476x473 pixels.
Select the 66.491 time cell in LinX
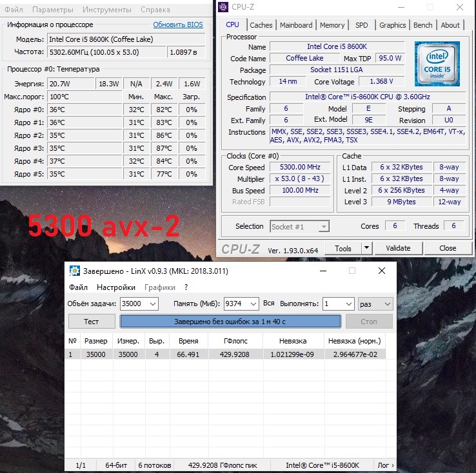188,354
